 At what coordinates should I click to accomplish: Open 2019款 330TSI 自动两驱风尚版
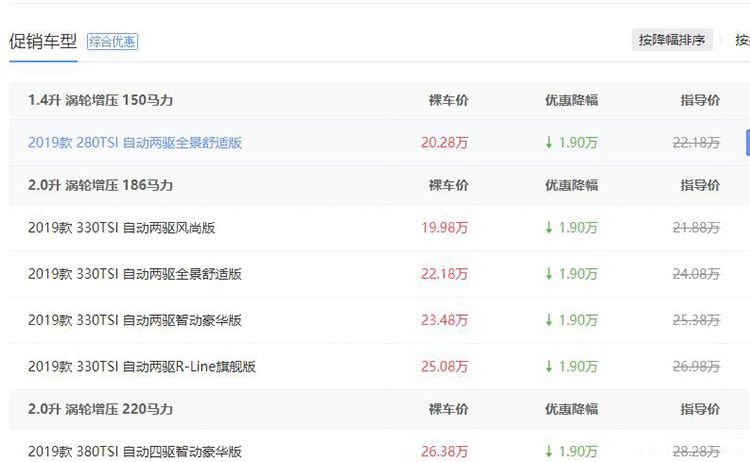click(x=121, y=228)
